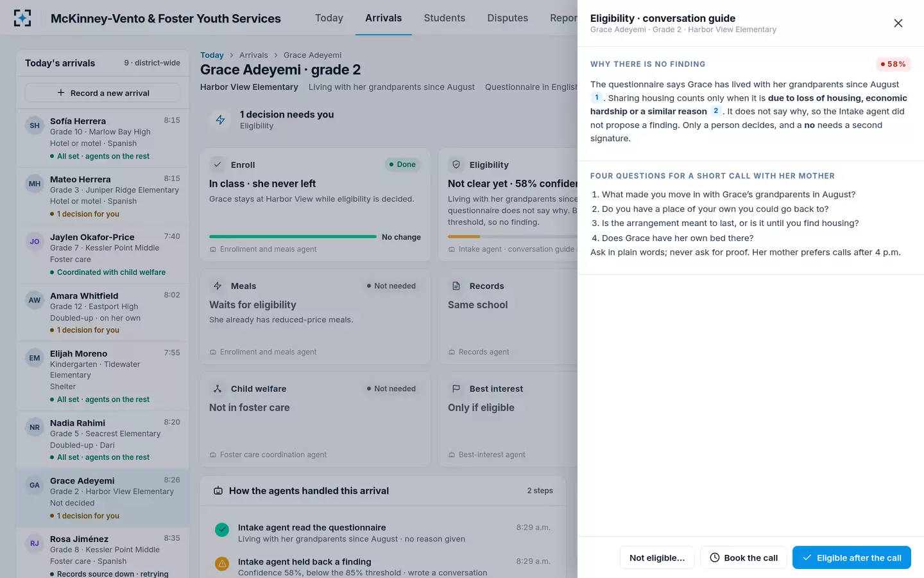Click the Book the call button
The image size is (924, 578).
click(x=744, y=557)
